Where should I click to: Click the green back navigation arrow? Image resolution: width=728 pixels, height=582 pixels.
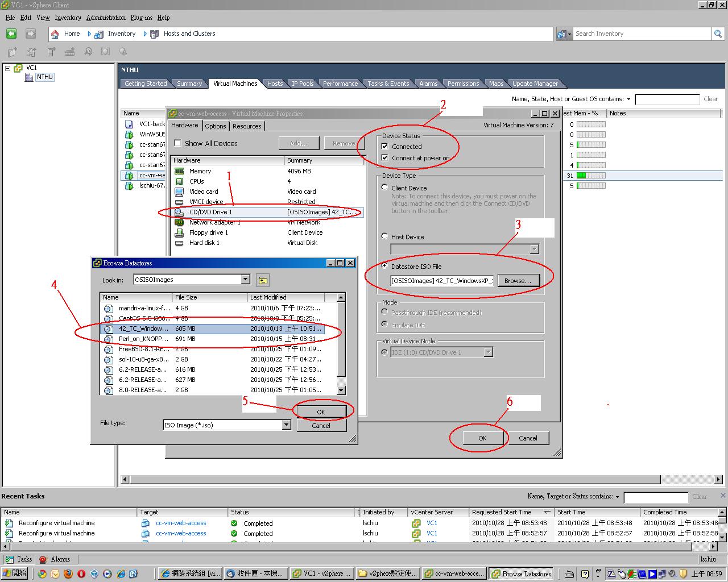[11, 34]
